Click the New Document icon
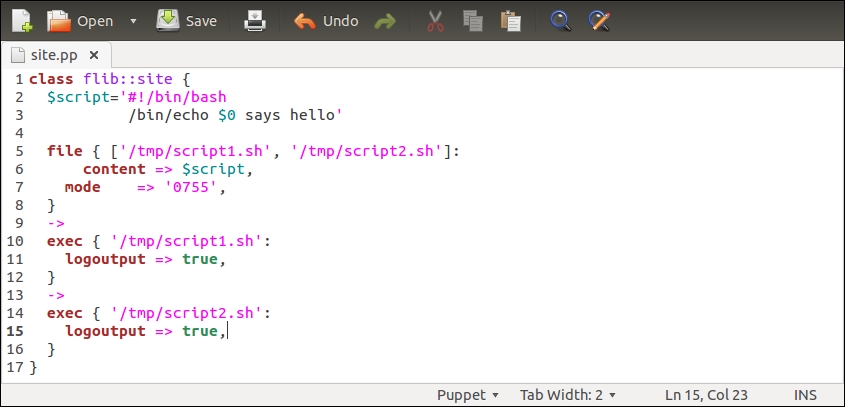The height and width of the screenshot is (407, 845). coord(22,20)
